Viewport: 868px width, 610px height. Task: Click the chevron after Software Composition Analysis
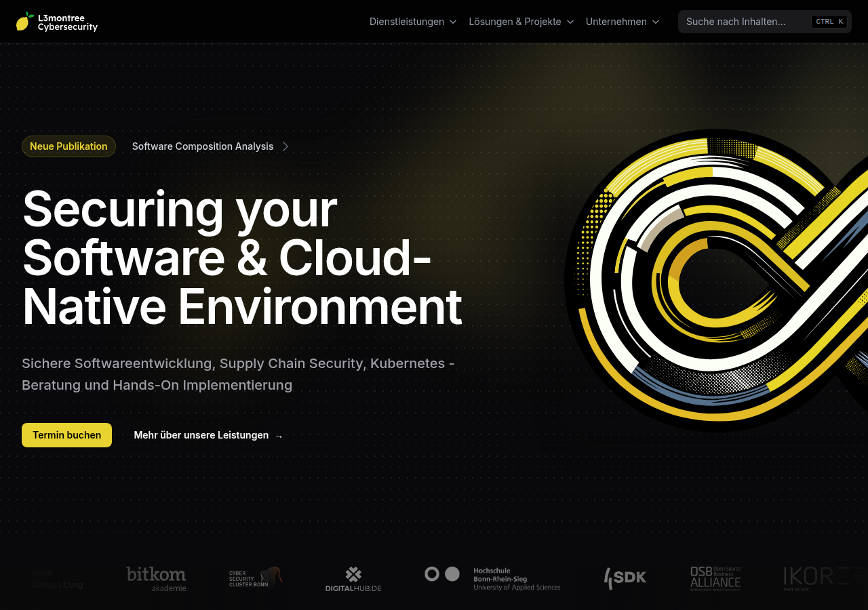(x=285, y=146)
